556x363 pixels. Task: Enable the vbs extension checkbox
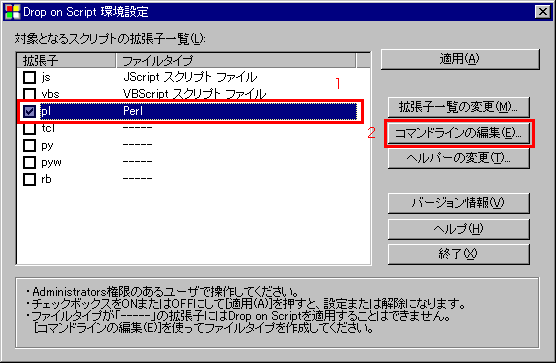coord(29,94)
